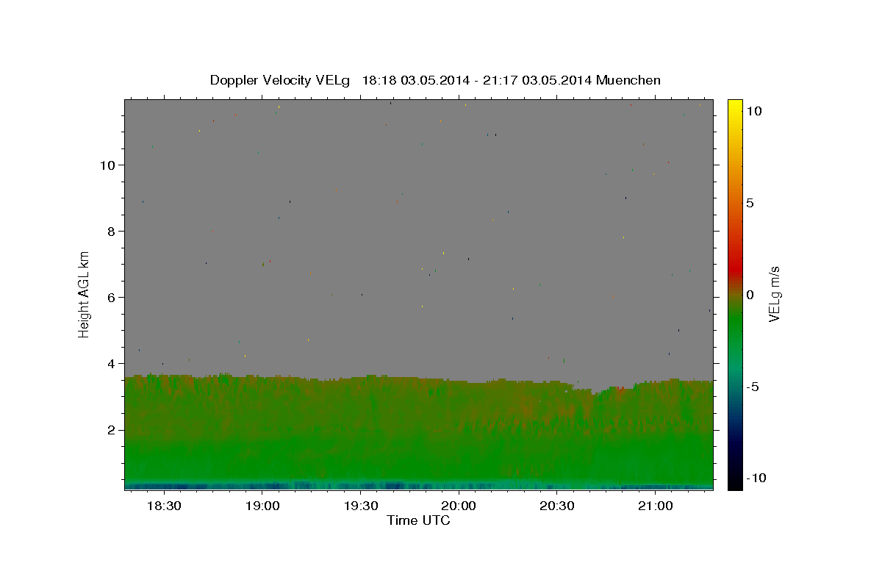This screenshot has height=588, width=882.
Task: Click the height tick label 4
Action: pos(111,363)
